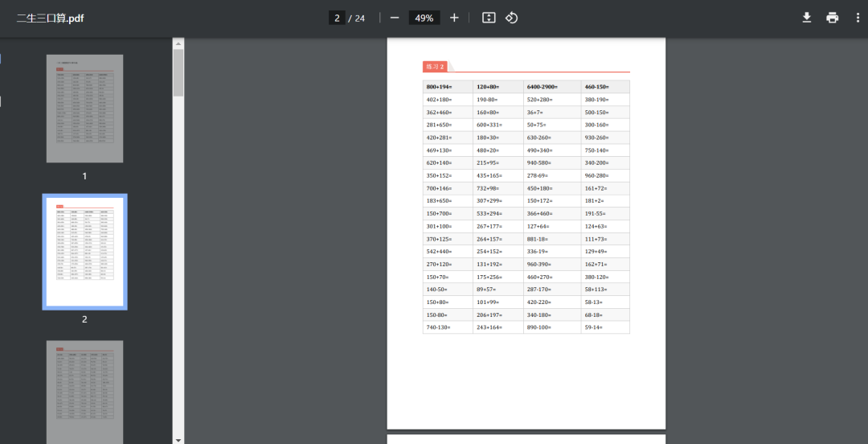Open the three-dot more actions menu

pyautogui.click(x=858, y=18)
